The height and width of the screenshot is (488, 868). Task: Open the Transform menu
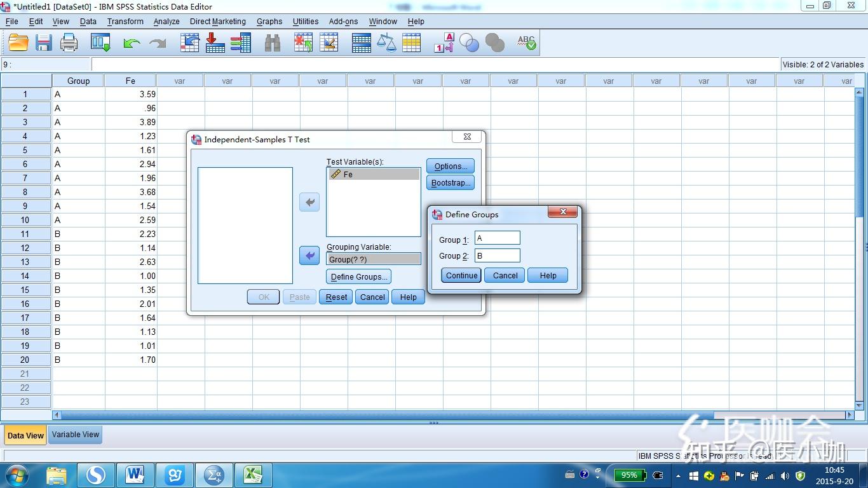[x=125, y=21]
